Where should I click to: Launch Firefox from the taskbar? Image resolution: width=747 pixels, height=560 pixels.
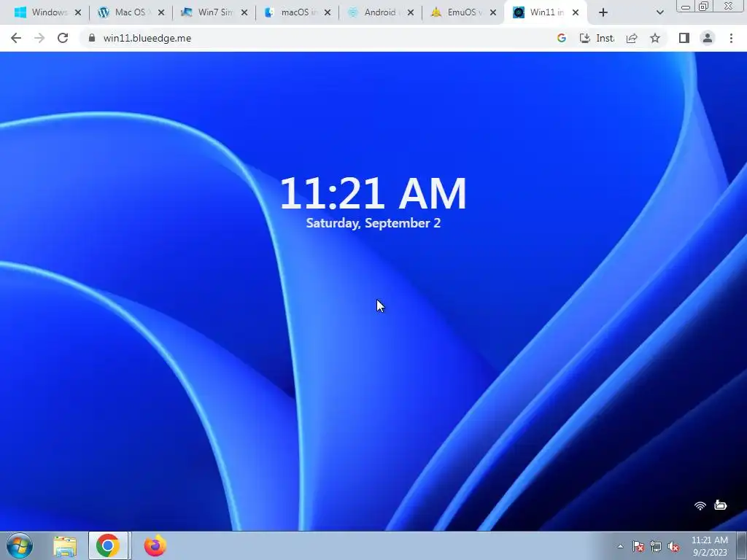click(x=155, y=545)
